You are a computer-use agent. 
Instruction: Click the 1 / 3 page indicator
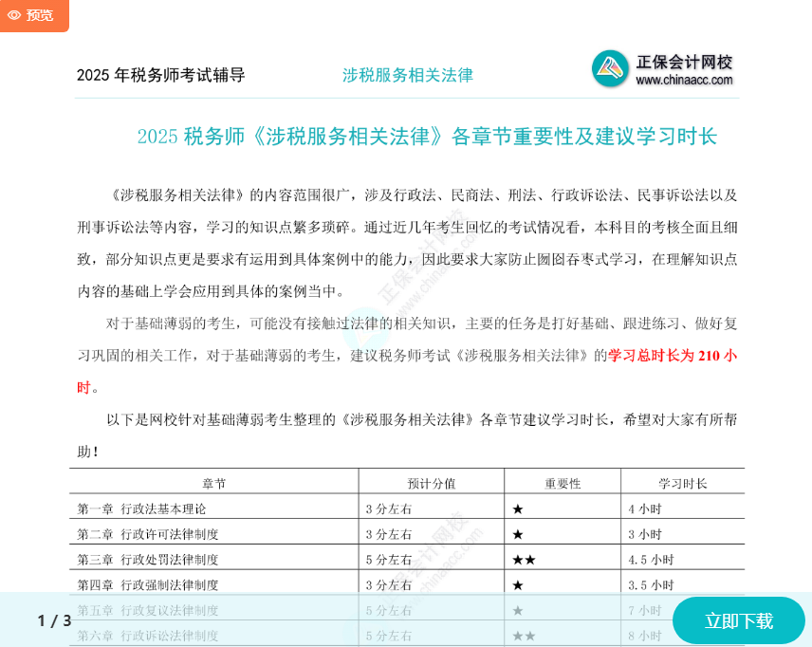[x=54, y=620]
